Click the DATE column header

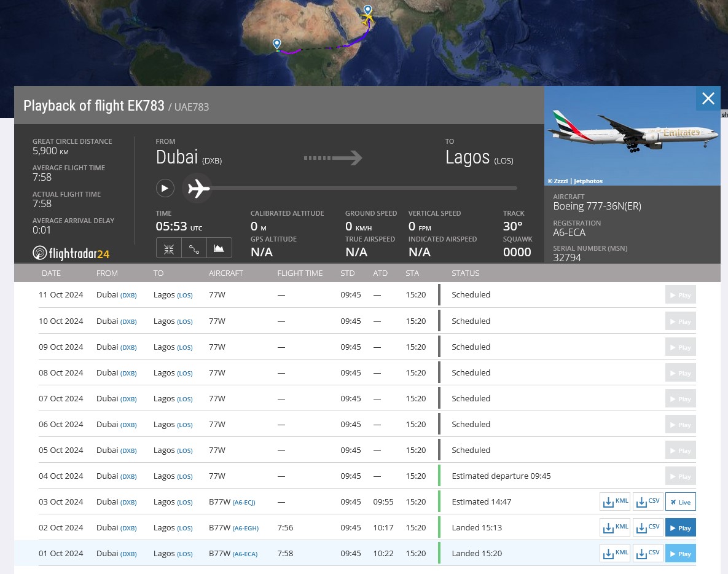[x=51, y=273]
